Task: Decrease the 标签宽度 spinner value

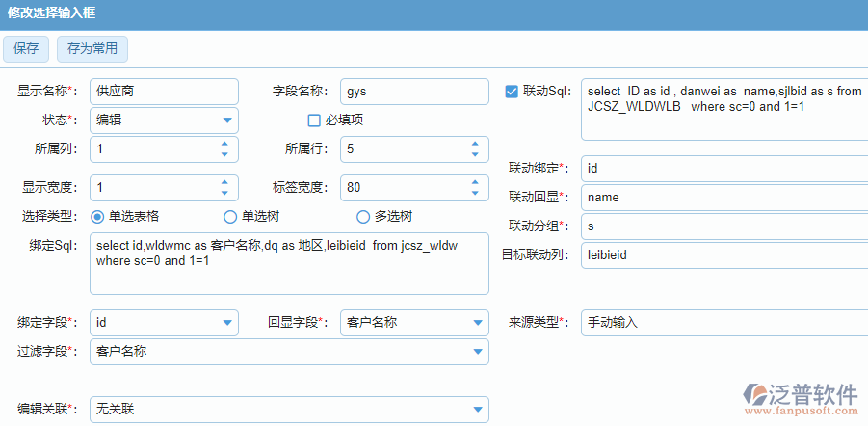Action: pos(474,192)
